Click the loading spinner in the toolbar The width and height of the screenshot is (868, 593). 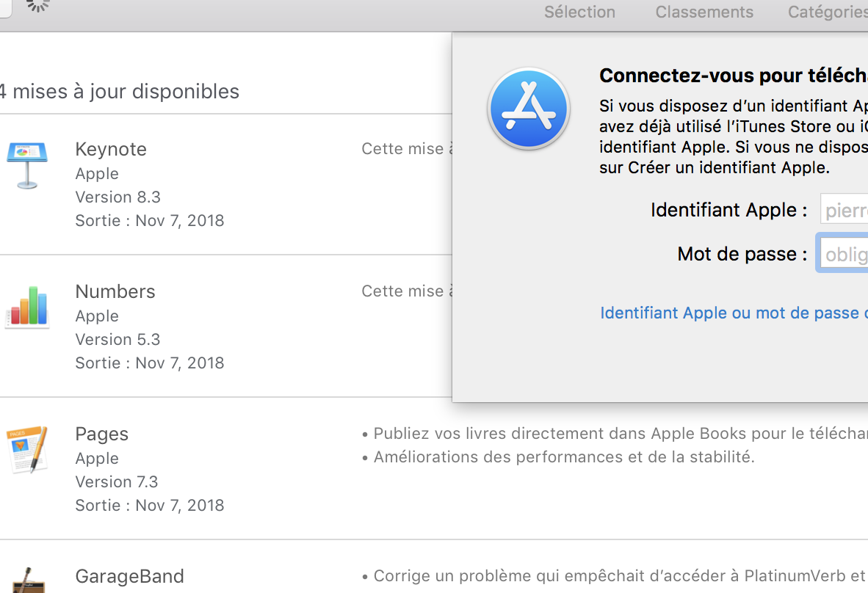tap(37, 4)
